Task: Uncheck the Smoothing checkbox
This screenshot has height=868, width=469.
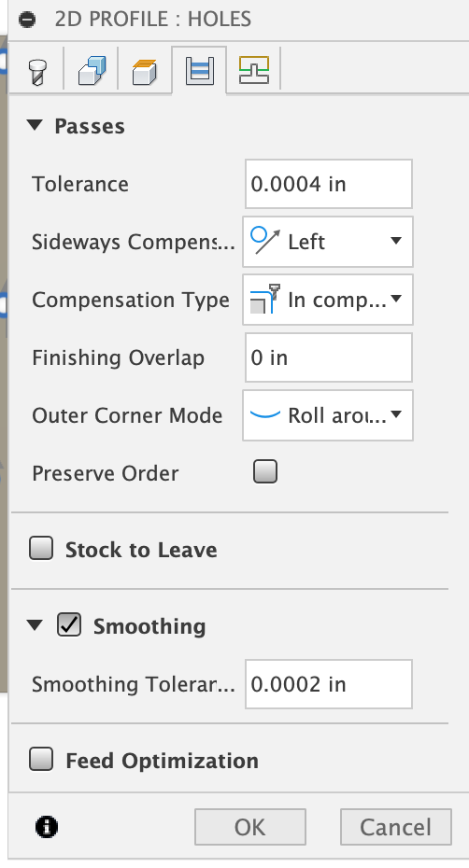Action: tap(69, 625)
